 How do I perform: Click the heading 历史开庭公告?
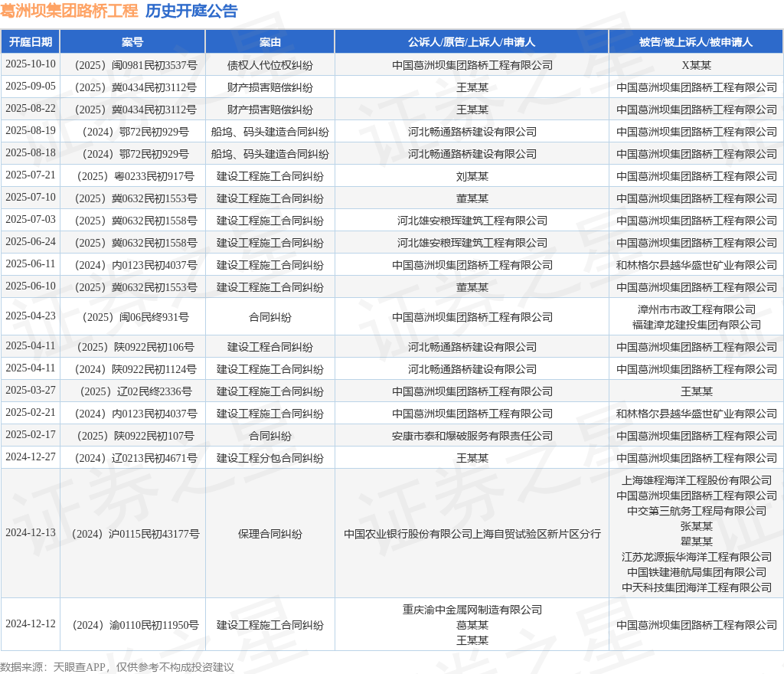coord(191,11)
